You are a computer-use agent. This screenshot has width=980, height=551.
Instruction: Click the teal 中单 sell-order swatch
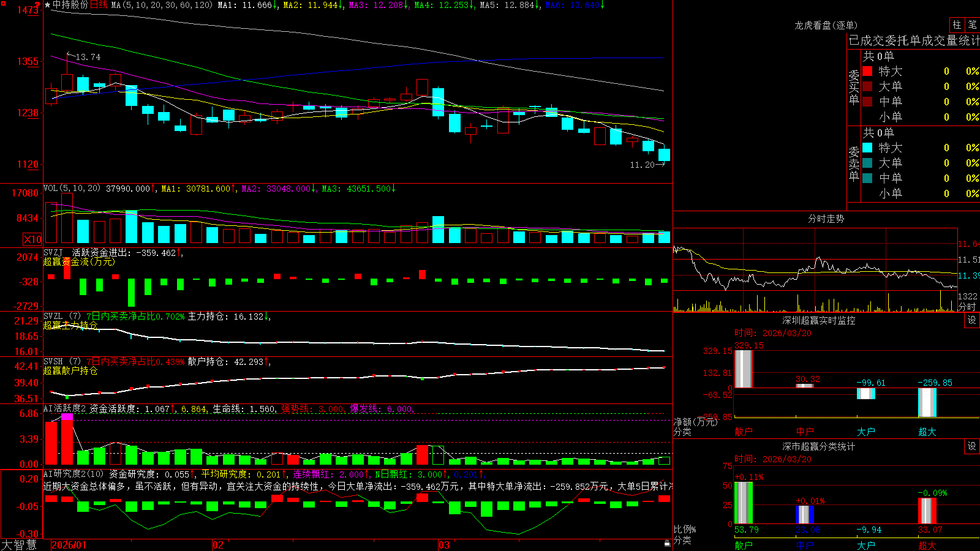pyautogui.click(x=867, y=178)
